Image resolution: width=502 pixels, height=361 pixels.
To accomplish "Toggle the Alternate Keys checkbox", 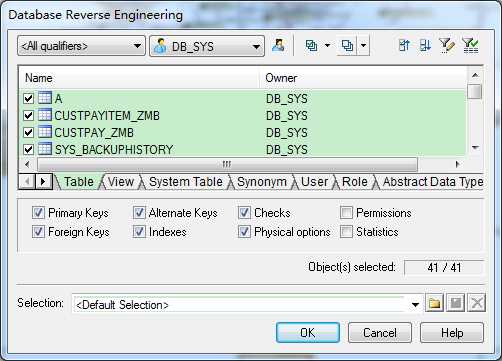I will 139,213.
